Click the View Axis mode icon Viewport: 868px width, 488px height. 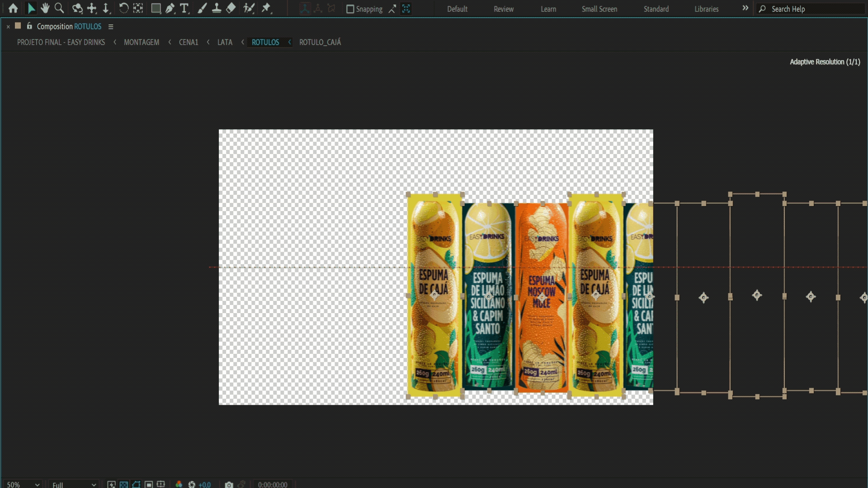click(331, 9)
